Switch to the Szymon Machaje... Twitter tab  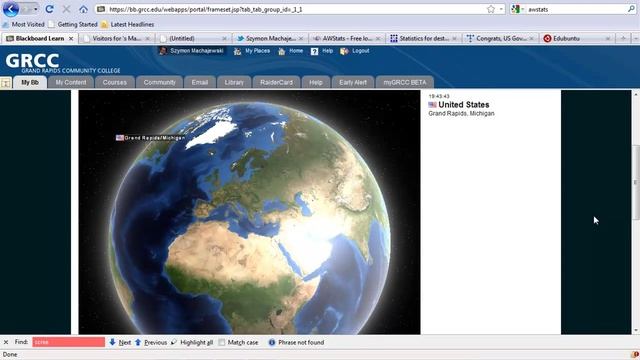[x=270, y=38]
